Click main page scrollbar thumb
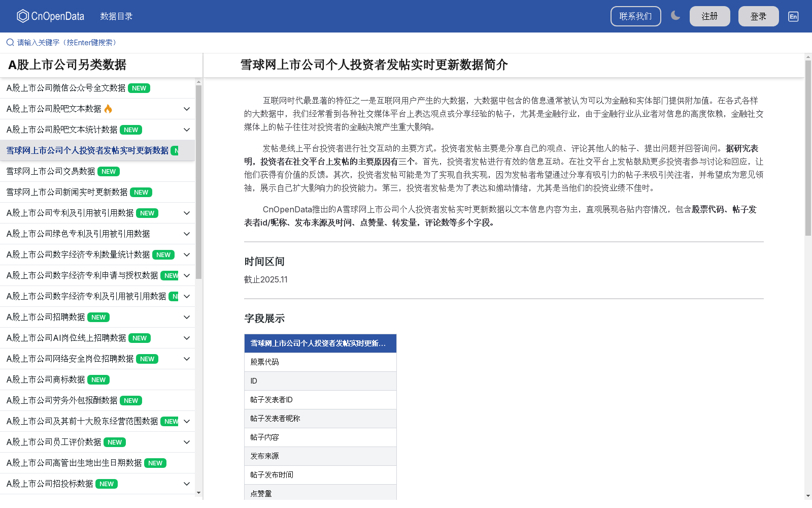812x508 pixels. pyautogui.click(x=808, y=147)
